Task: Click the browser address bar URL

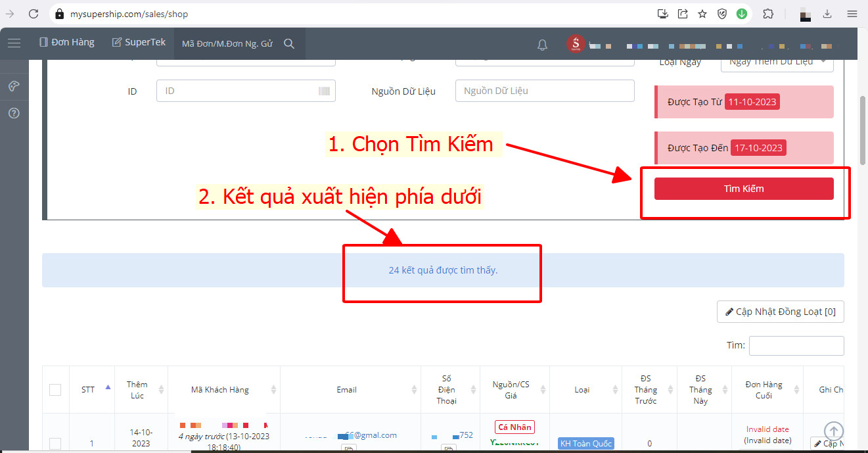Action: [x=129, y=14]
